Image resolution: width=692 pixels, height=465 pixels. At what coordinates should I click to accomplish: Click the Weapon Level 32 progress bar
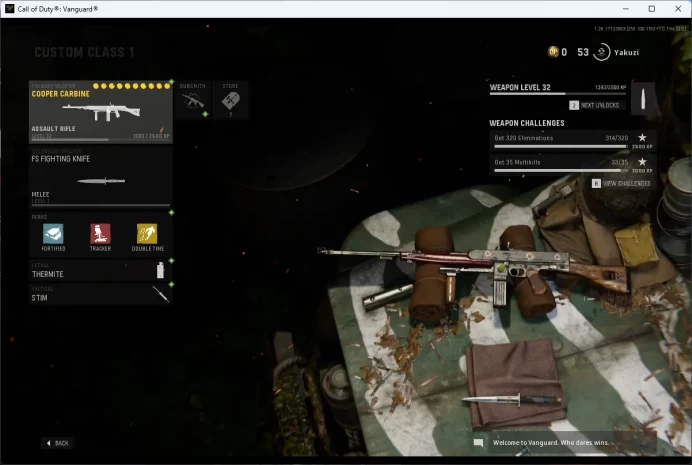tap(558, 94)
